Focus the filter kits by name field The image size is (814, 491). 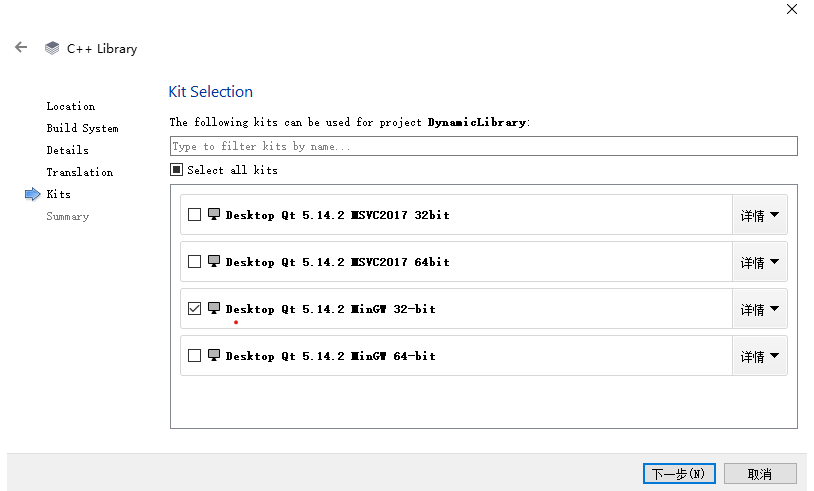pos(483,146)
